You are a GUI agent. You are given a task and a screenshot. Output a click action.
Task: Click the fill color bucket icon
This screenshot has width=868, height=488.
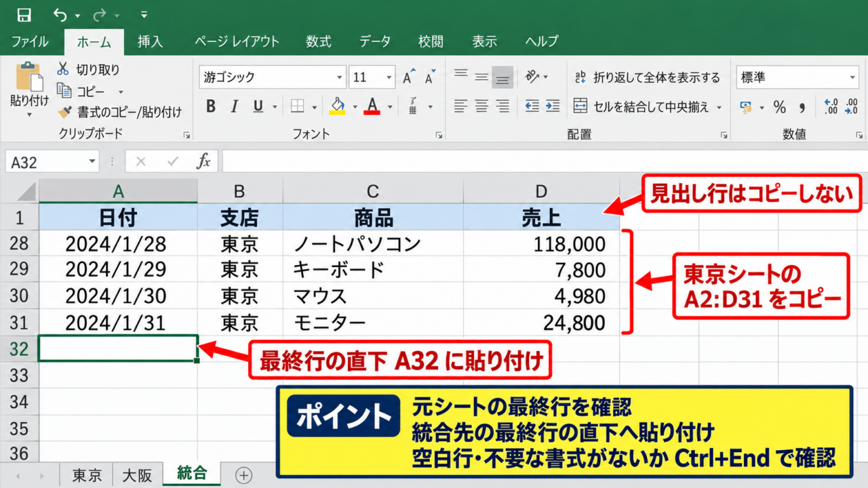point(337,106)
